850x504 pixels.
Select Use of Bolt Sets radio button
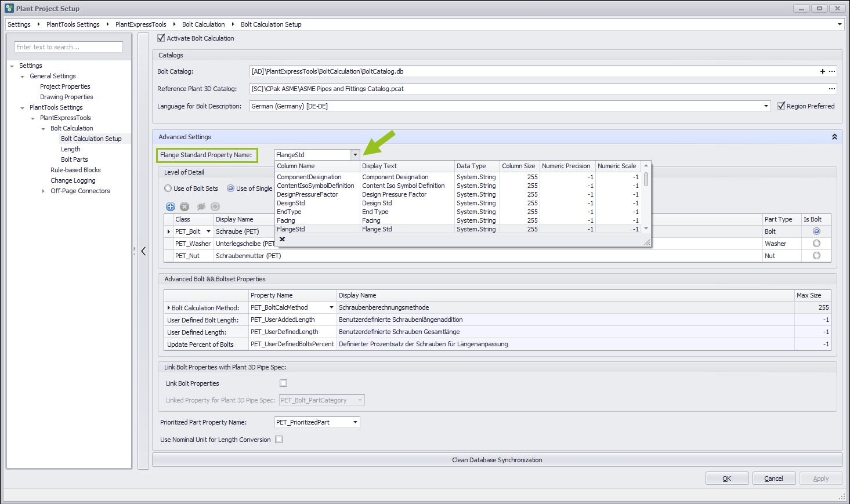pos(168,188)
